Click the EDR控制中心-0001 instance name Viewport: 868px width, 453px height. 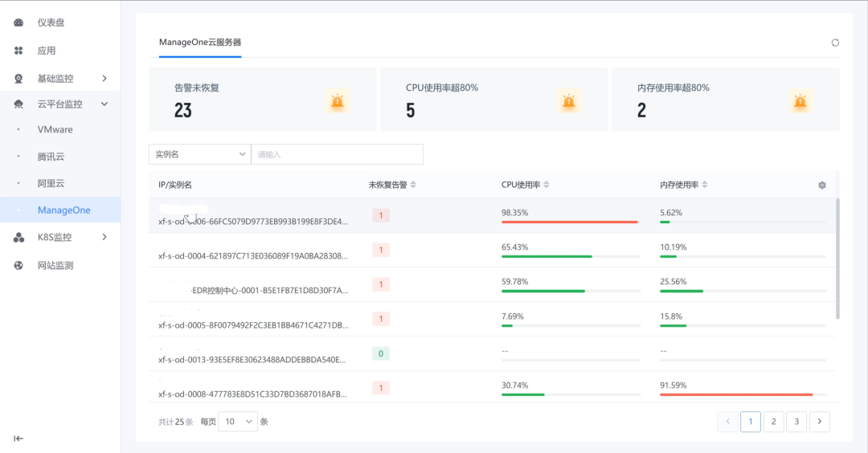coord(270,291)
